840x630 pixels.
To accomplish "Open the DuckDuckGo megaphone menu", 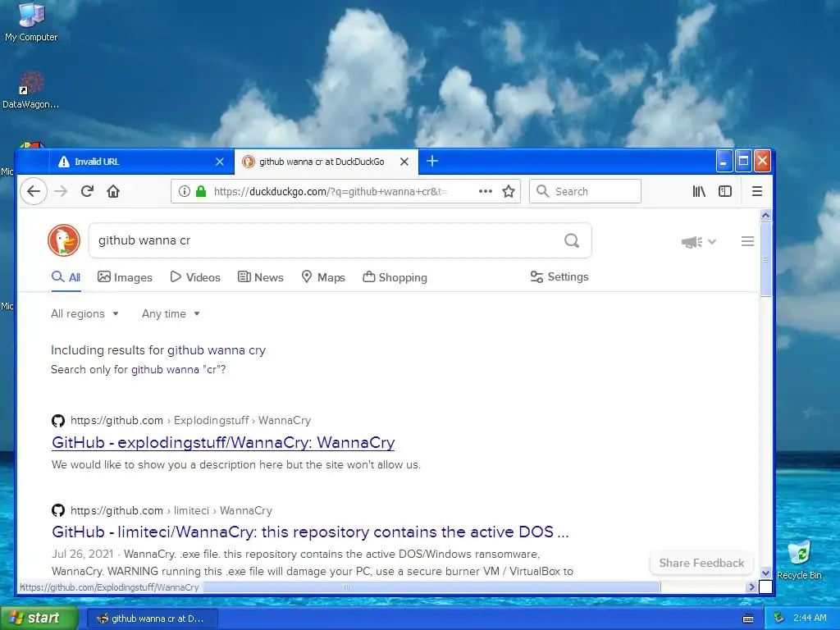I will click(699, 242).
